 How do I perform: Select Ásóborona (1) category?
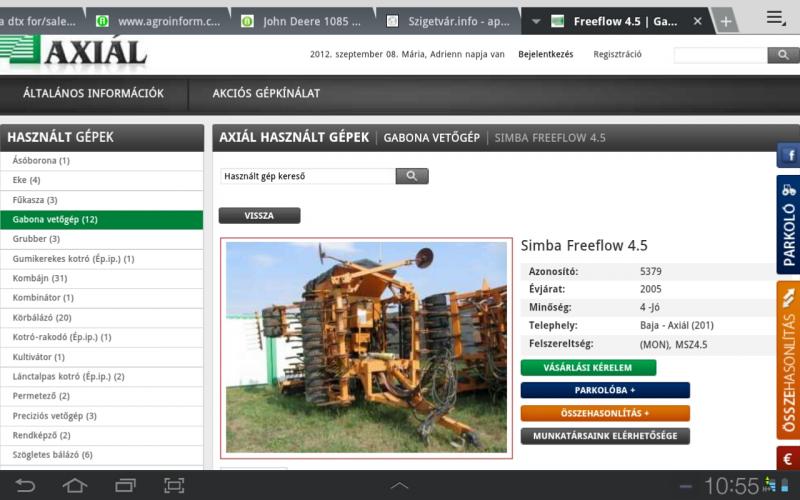pos(102,161)
